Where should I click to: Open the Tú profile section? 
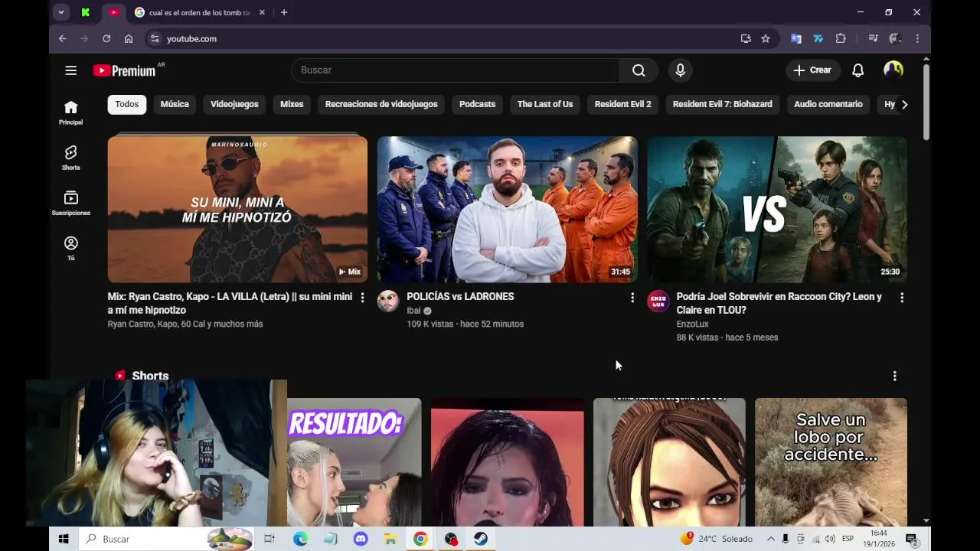[70, 248]
